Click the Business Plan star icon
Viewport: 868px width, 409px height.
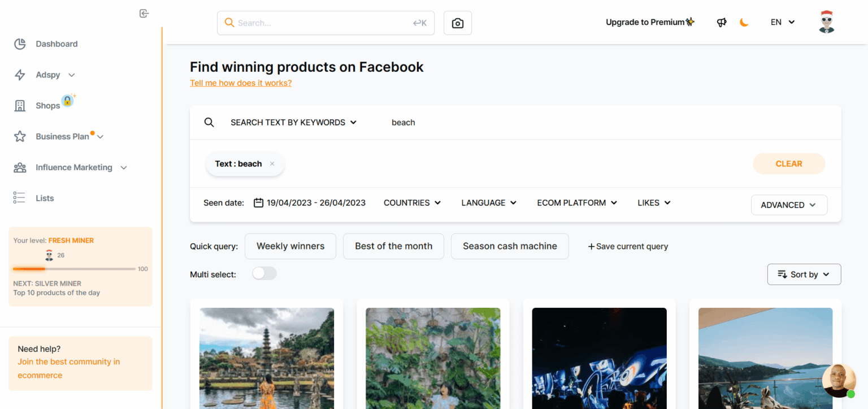click(x=20, y=136)
